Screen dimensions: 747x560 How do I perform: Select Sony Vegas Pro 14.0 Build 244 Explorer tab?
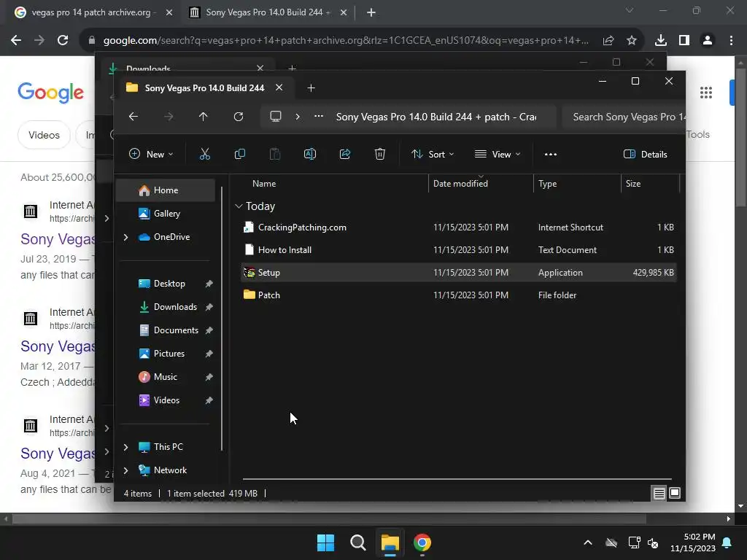pos(204,88)
